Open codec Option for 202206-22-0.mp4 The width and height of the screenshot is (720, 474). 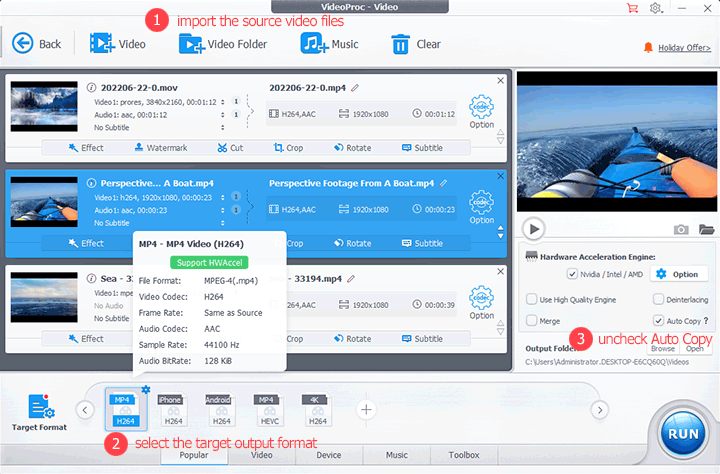(x=481, y=112)
